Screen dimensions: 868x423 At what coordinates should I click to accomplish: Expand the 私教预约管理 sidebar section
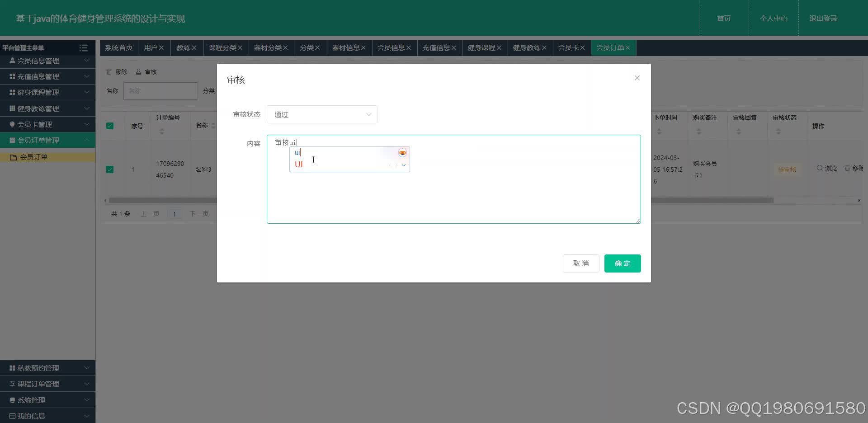[x=87, y=367]
